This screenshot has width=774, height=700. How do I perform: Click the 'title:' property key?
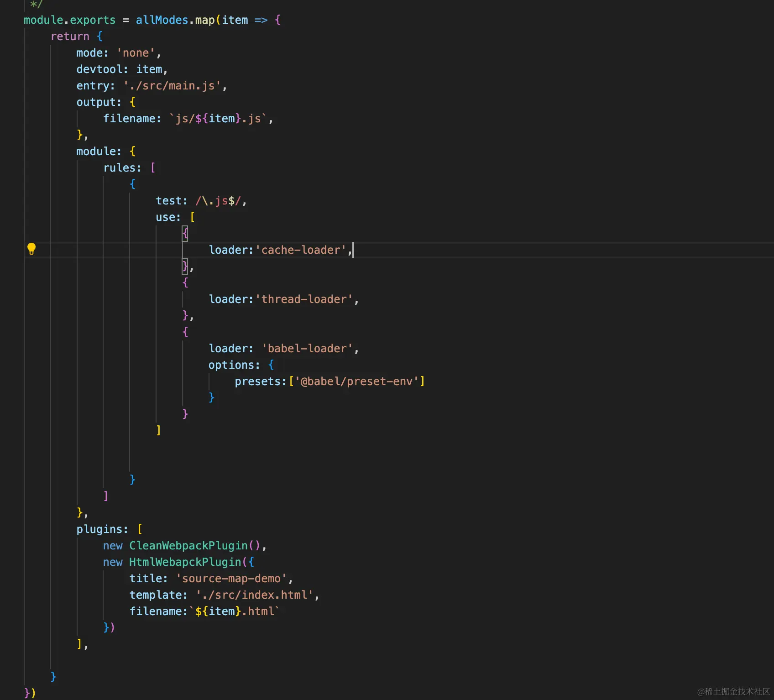point(149,579)
